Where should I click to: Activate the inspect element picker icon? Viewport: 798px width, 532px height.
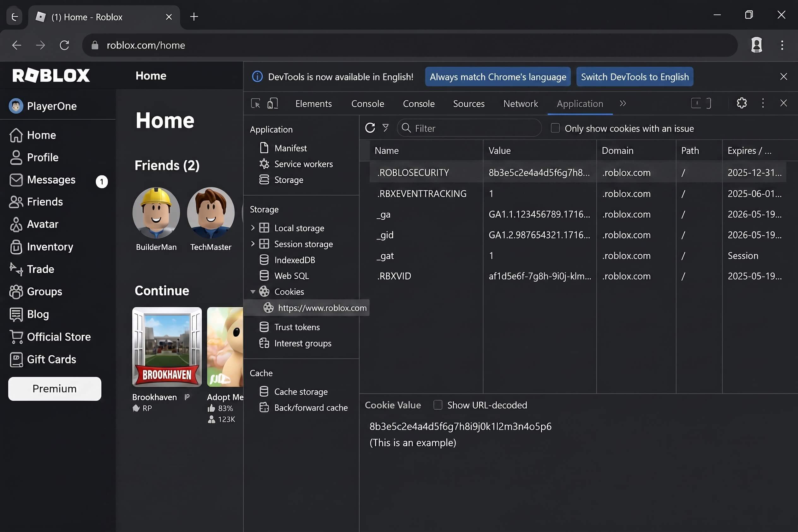(255, 103)
